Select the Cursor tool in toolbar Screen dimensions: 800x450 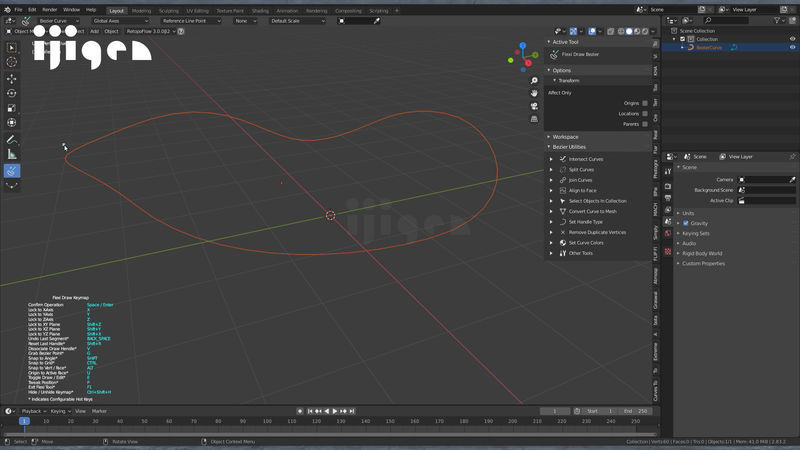click(11, 62)
